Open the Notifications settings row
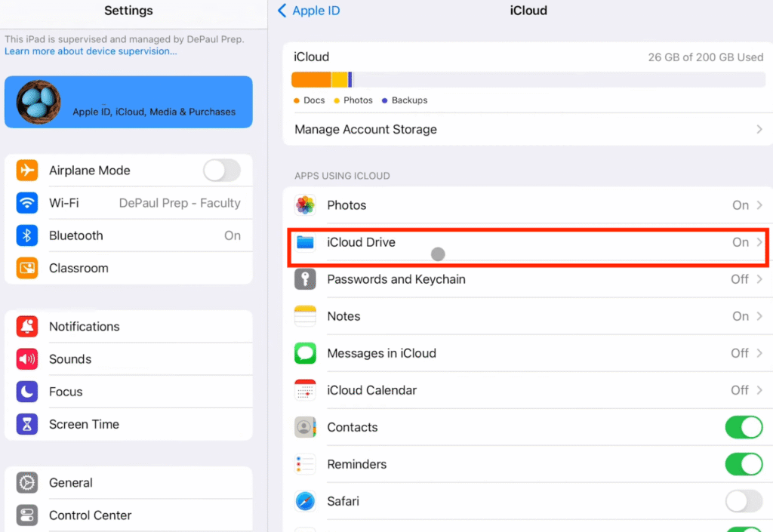Viewport: 773px width, 532px height. (128, 327)
